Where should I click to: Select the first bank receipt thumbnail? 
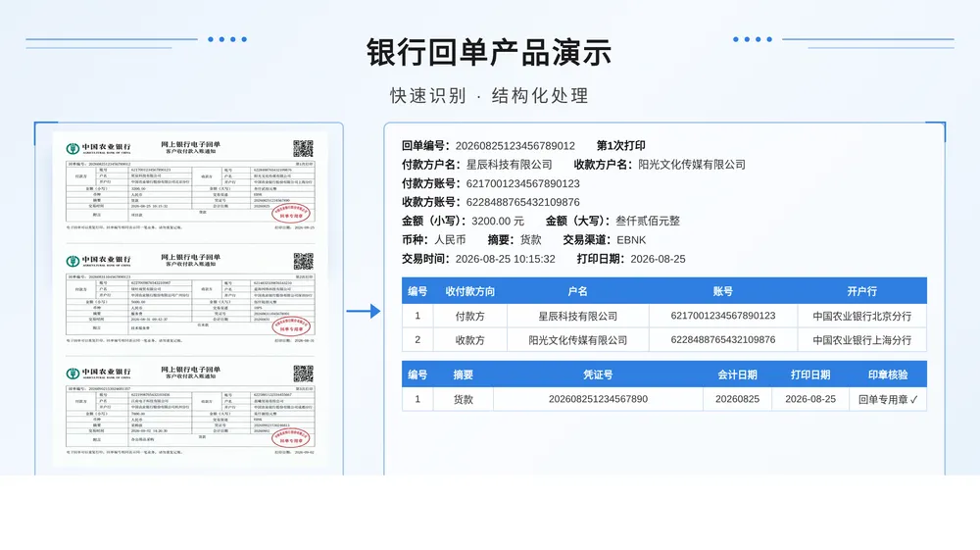(x=190, y=185)
